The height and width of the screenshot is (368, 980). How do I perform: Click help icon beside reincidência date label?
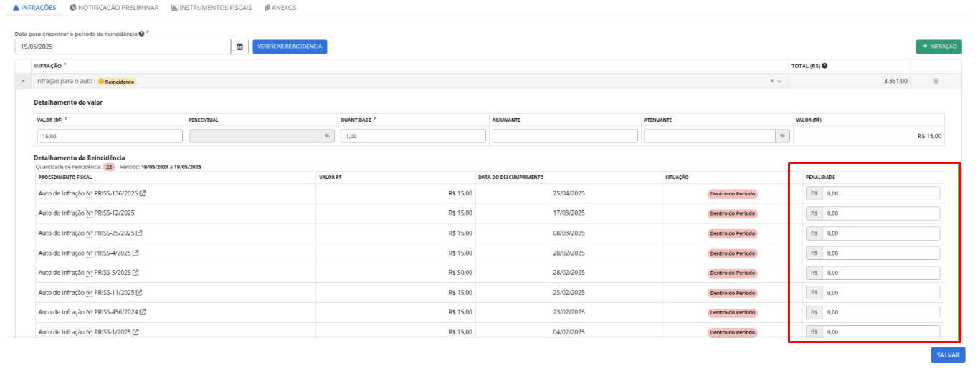(141, 34)
